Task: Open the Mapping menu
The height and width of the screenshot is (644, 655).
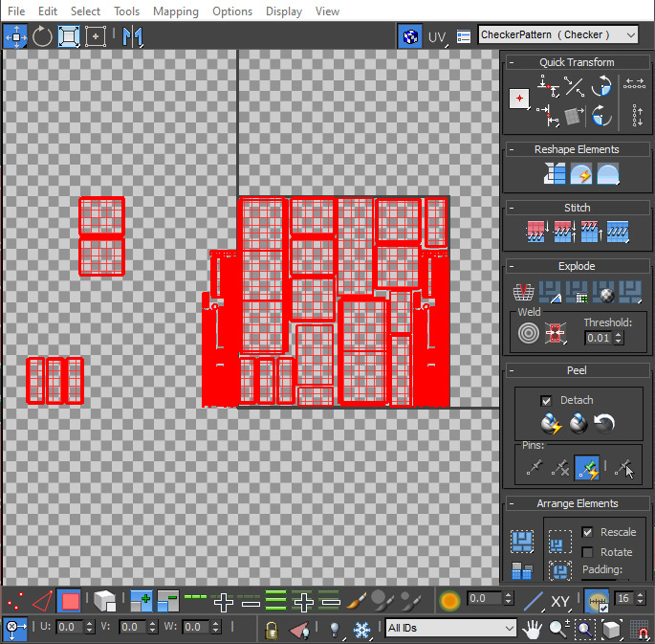Action: 175,11
